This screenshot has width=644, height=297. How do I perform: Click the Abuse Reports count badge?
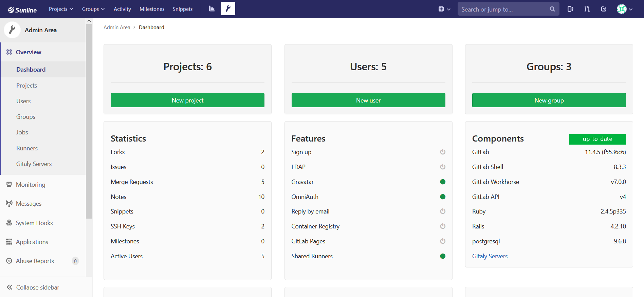click(75, 261)
